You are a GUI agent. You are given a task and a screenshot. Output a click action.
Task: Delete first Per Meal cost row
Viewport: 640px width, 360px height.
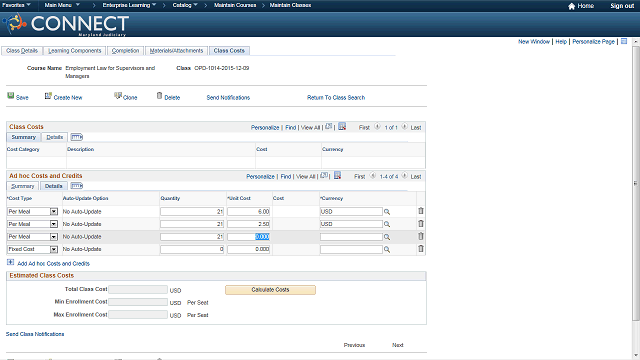click(421, 211)
